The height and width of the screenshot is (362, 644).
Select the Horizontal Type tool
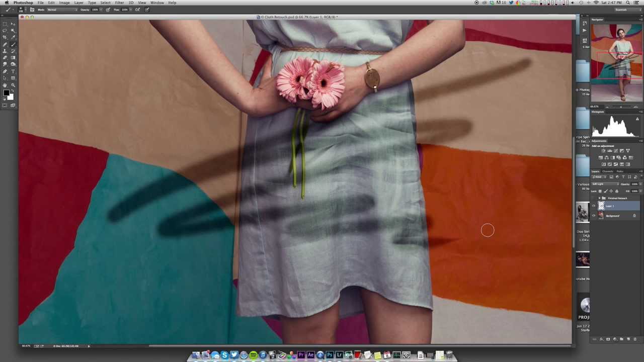[13, 71]
